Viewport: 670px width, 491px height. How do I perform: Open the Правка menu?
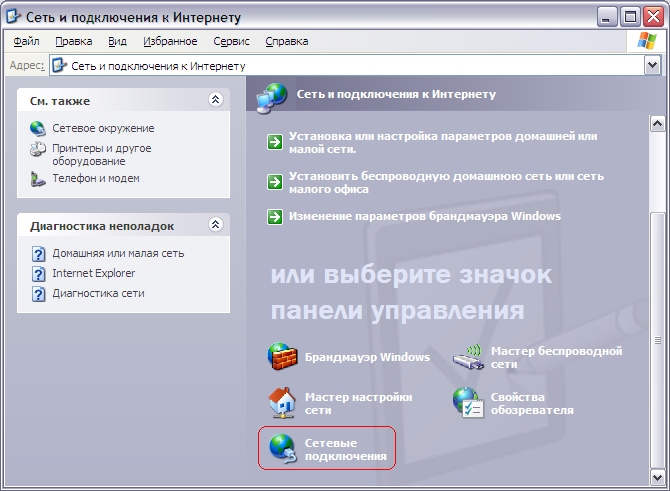[74, 41]
